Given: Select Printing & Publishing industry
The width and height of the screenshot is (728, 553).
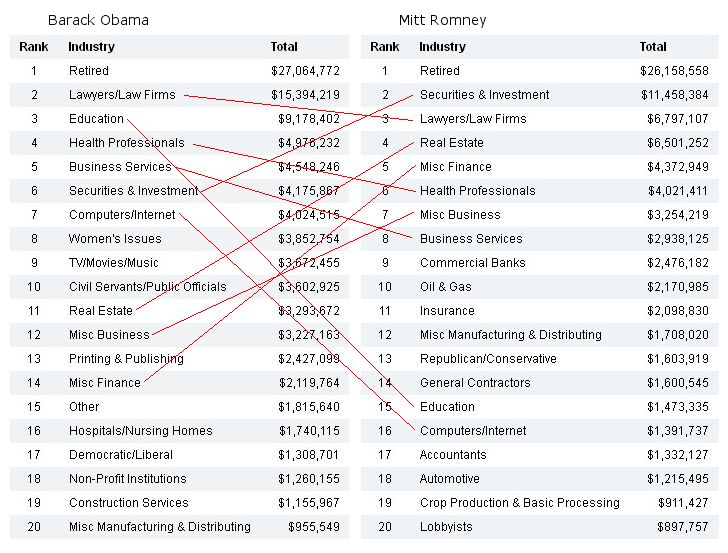Looking at the screenshot, I should (126, 359).
